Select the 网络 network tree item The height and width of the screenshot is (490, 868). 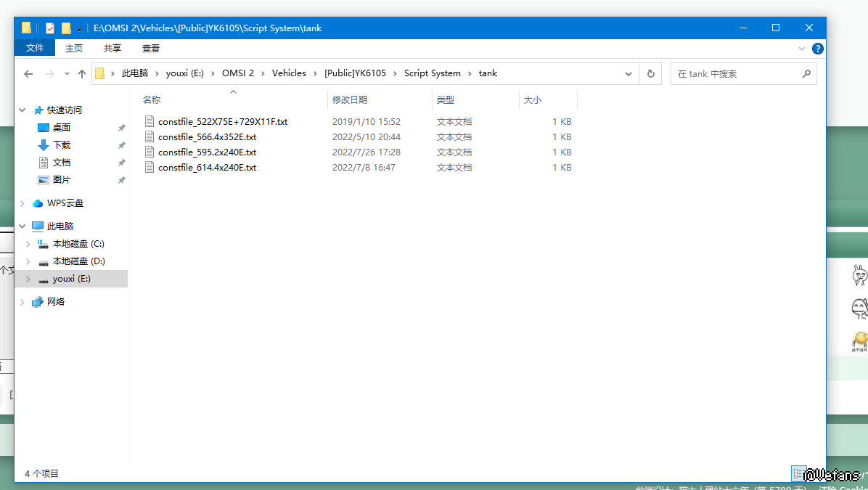[x=56, y=302]
